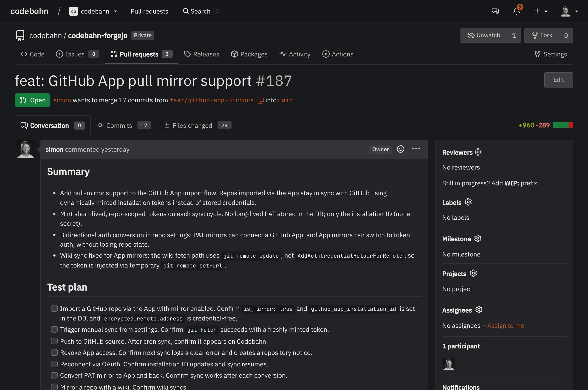588x390 pixels.
Task: Open the chat/discussions icon in header
Action: [x=495, y=11]
